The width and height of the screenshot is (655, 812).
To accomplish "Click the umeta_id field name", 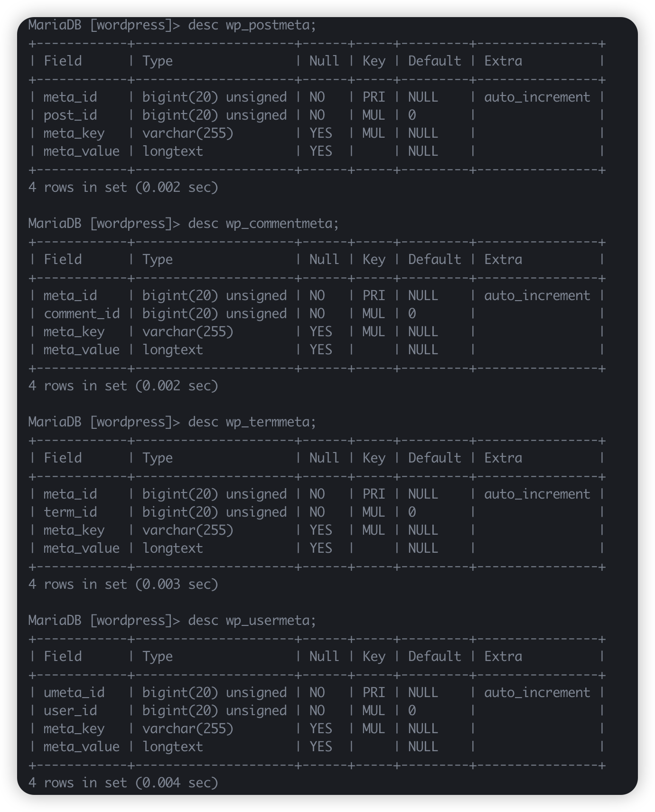I will [x=74, y=693].
